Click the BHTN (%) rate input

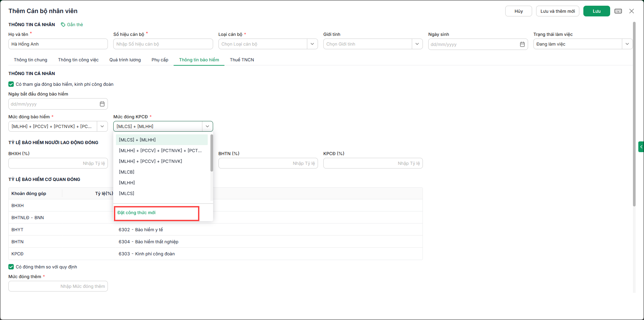click(x=268, y=163)
